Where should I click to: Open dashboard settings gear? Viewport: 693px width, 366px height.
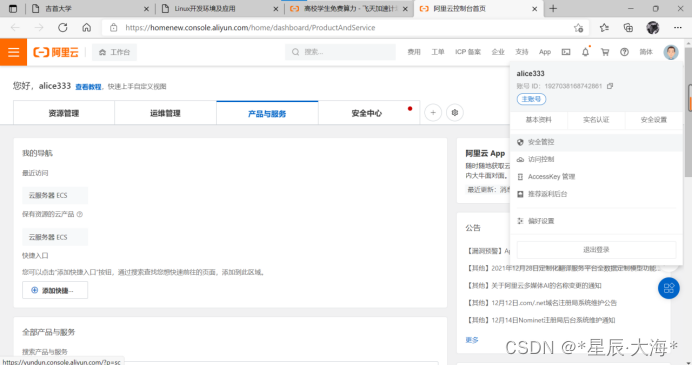click(455, 113)
